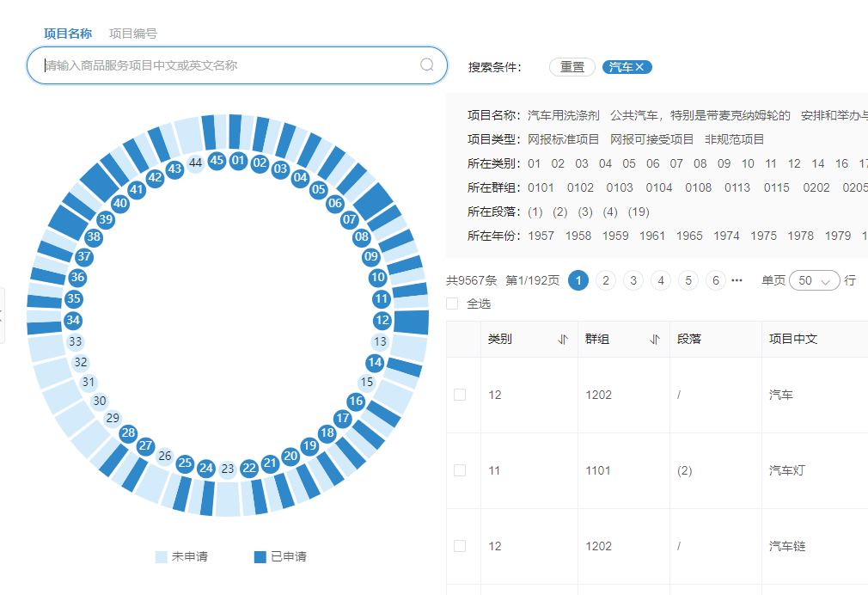The image size is (868, 595).
Task: Go to page 5
Action: click(688, 280)
